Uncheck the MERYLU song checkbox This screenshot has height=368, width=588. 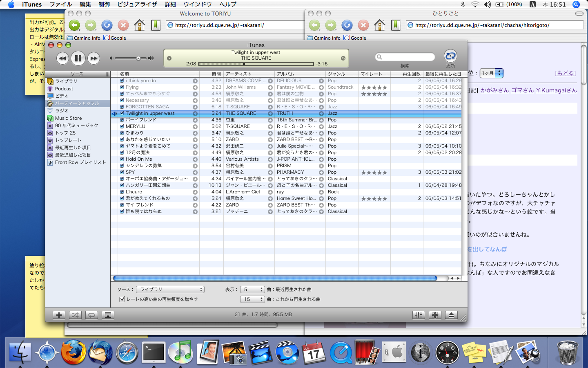122,126
